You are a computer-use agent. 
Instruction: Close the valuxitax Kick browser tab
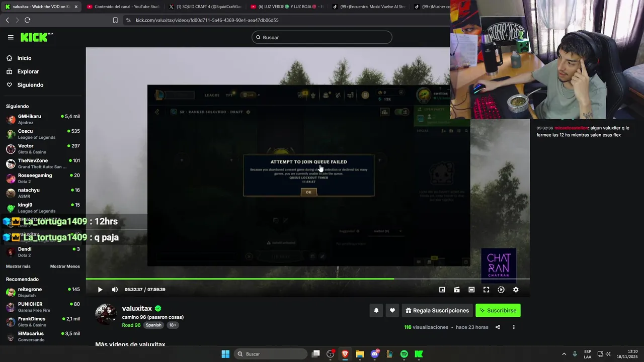tap(76, 7)
